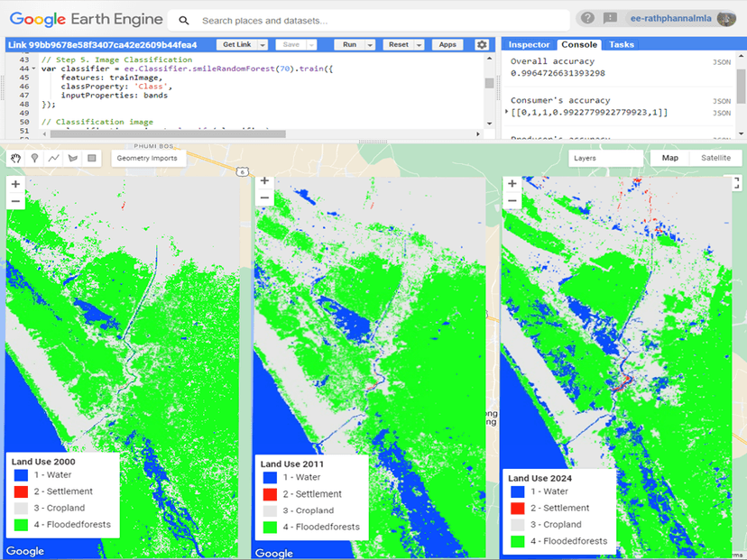This screenshot has width=747, height=560.
Task: Choose the add marker drawing tool
Action: tap(34, 158)
